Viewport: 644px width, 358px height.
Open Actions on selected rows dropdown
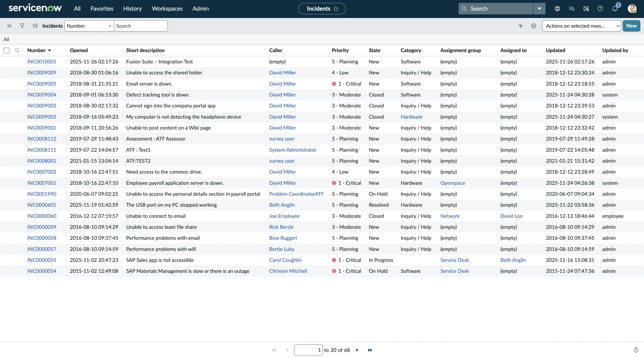coord(581,26)
